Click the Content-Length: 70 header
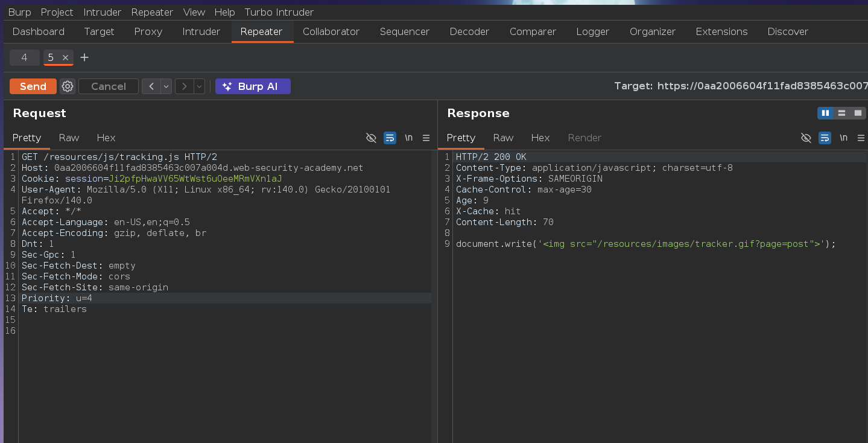Image resolution: width=868 pixels, height=443 pixels. pos(505,222)
